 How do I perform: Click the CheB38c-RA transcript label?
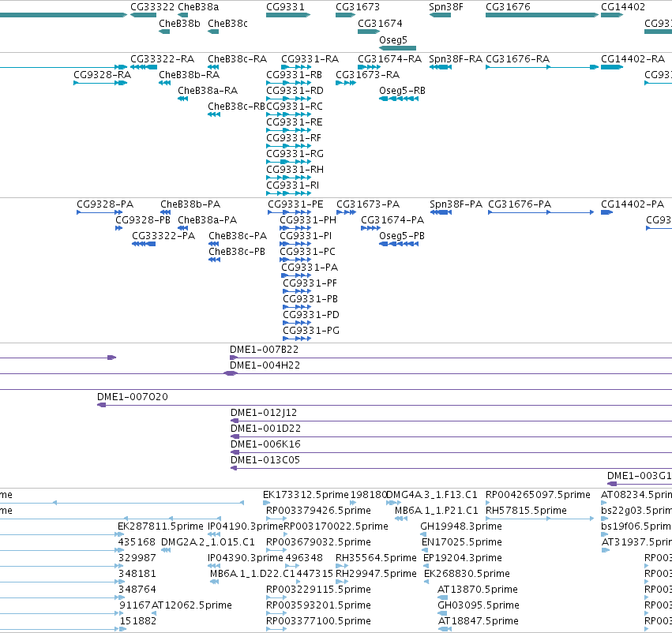237,59
